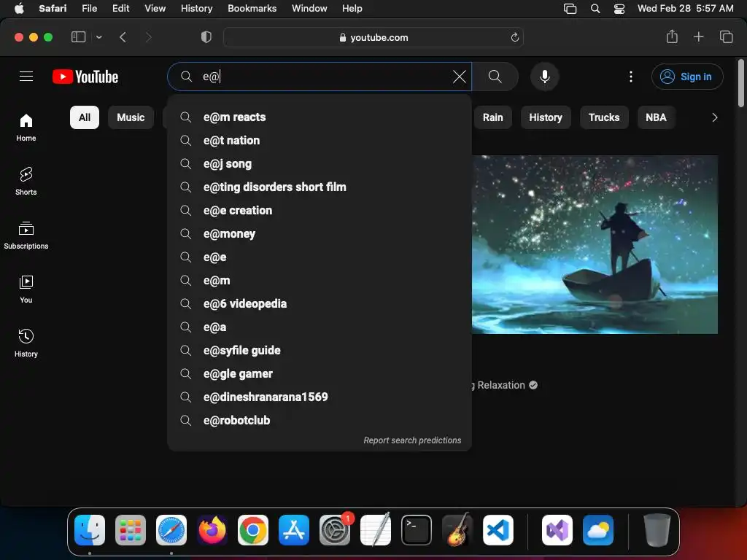Click the magnifier search submit button
Image resolution: width=747 pixels, height=560 pixels.
point(495,76)
